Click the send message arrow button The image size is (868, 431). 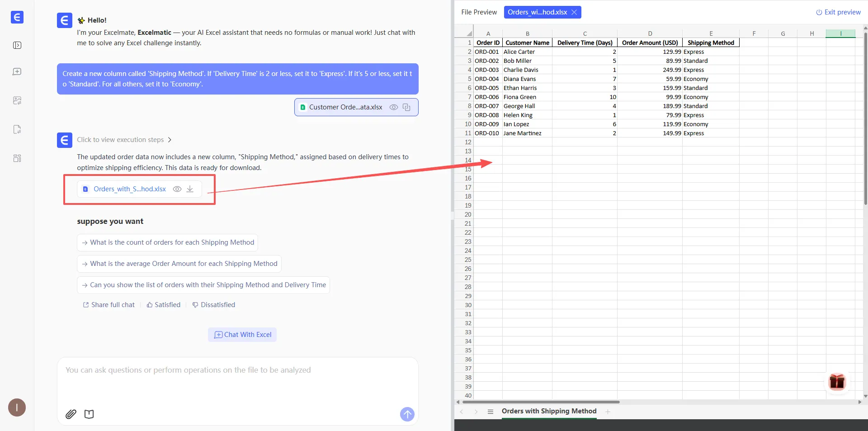(x=407, y=414)
